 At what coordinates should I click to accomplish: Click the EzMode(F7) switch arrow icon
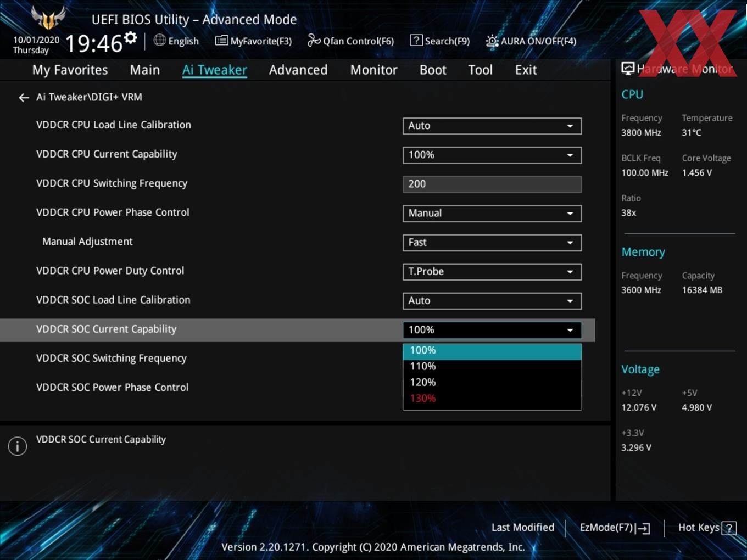coord(643,528)
